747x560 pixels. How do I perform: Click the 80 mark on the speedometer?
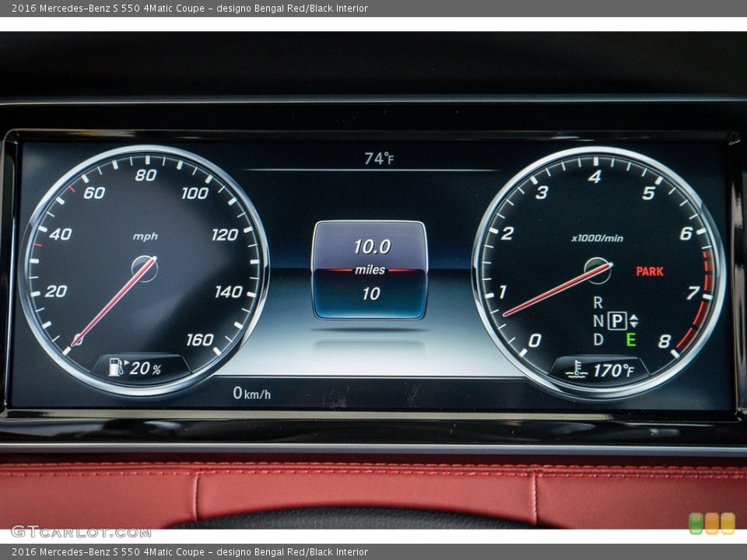coord(146,175)
